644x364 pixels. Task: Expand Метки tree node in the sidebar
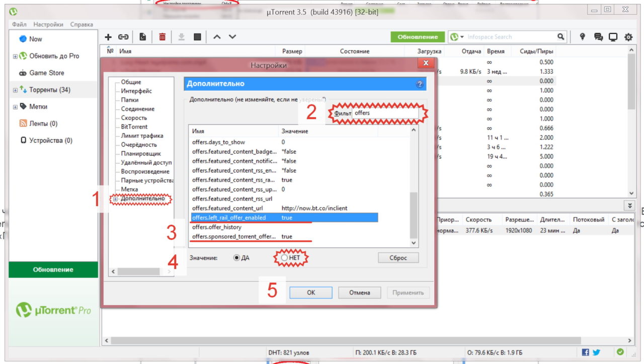tap(15, 107)
